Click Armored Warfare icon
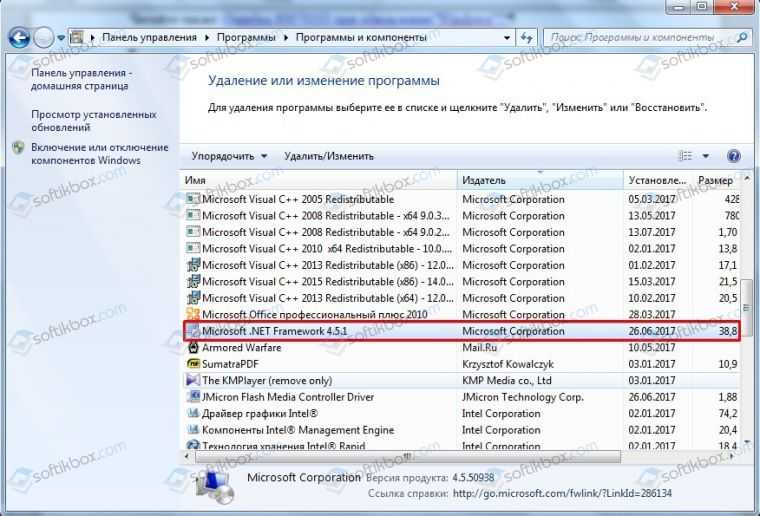760x516 pixels. pos(193,347)
